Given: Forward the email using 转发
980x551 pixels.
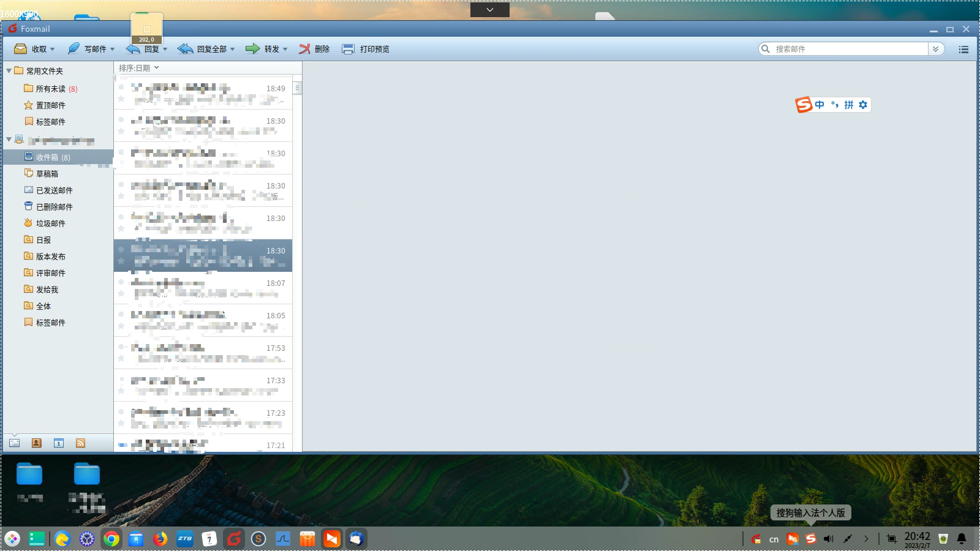Looking at the screenshot, I should pyautogui.click(x=262, y=49).
